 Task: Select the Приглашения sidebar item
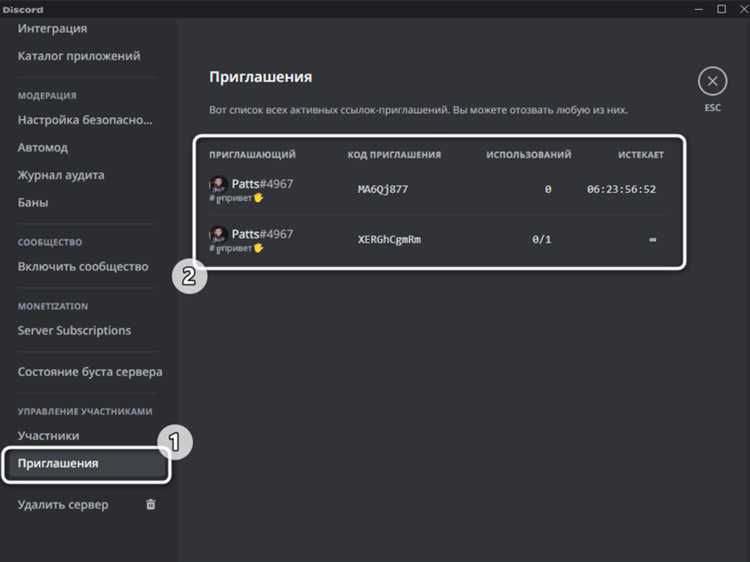coord(86,463)
